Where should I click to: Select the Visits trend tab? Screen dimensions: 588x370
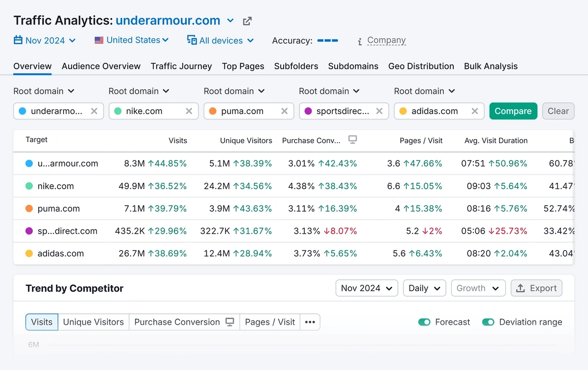pos(42,322)
